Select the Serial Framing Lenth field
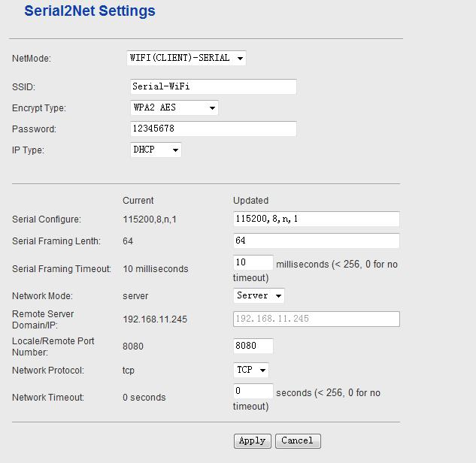Image resolution: width=476 pixels, height=463 pixels. coord(316,241)
